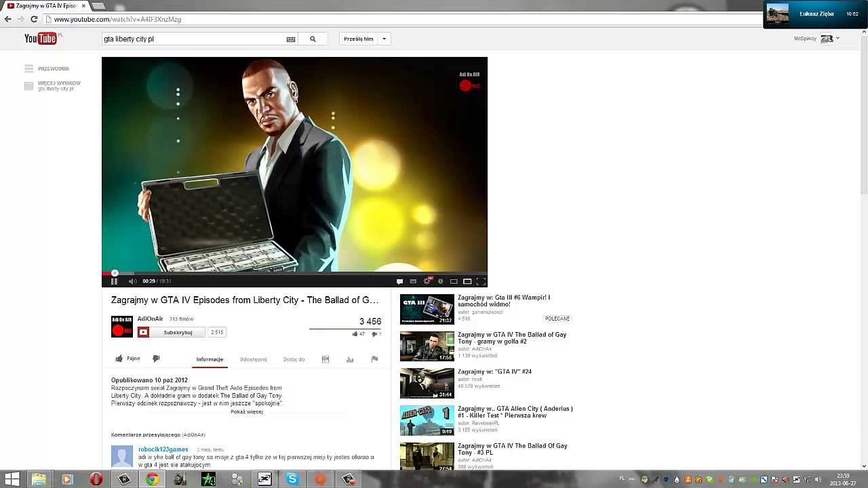Switch to the large player size icon

coord(467,281)
